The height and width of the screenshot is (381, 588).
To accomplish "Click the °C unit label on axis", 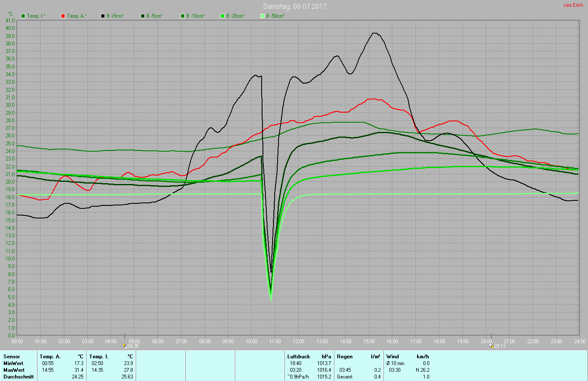I will 10,14.
